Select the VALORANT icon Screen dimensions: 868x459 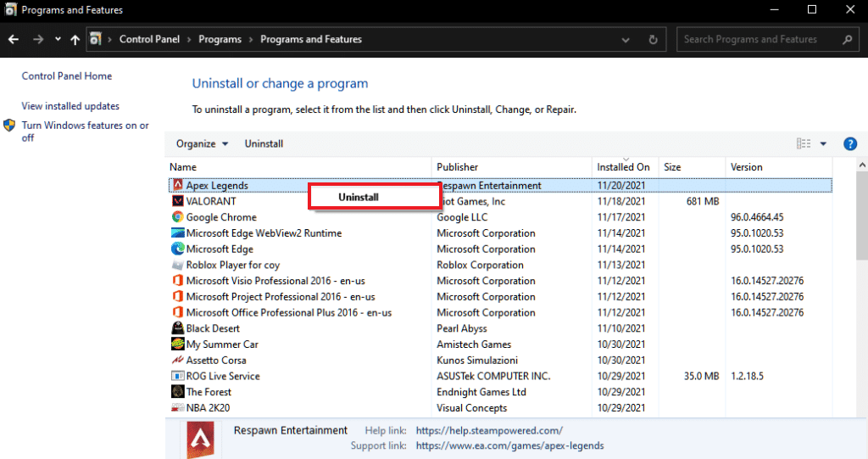click(177, 201)
